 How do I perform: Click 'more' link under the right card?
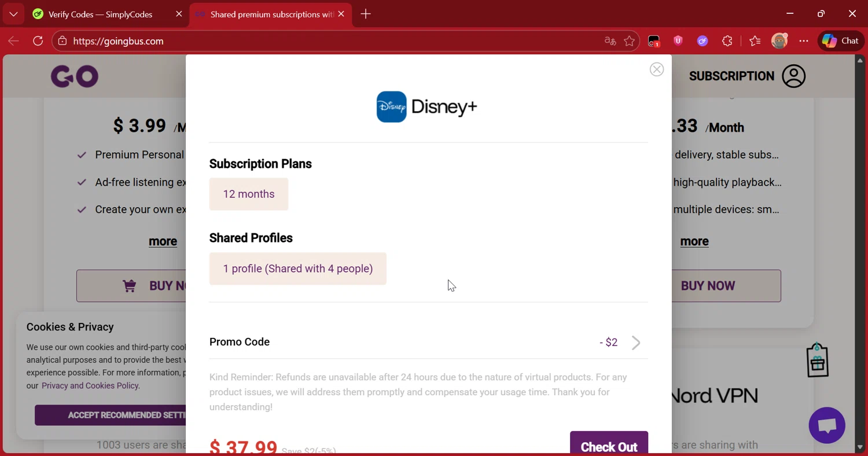[x=694, y=241]
